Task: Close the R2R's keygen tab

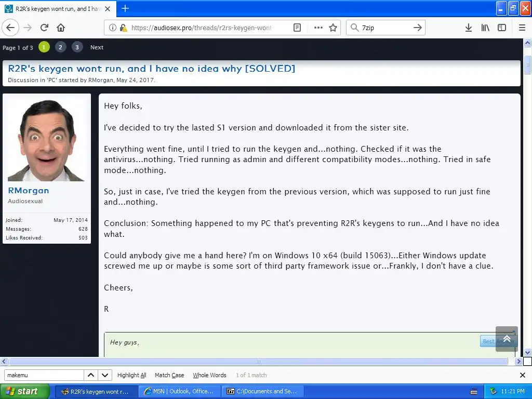Action: coord(108,9)
